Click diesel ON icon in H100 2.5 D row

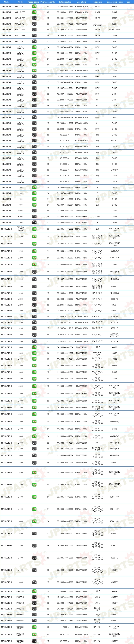[34, 217]
